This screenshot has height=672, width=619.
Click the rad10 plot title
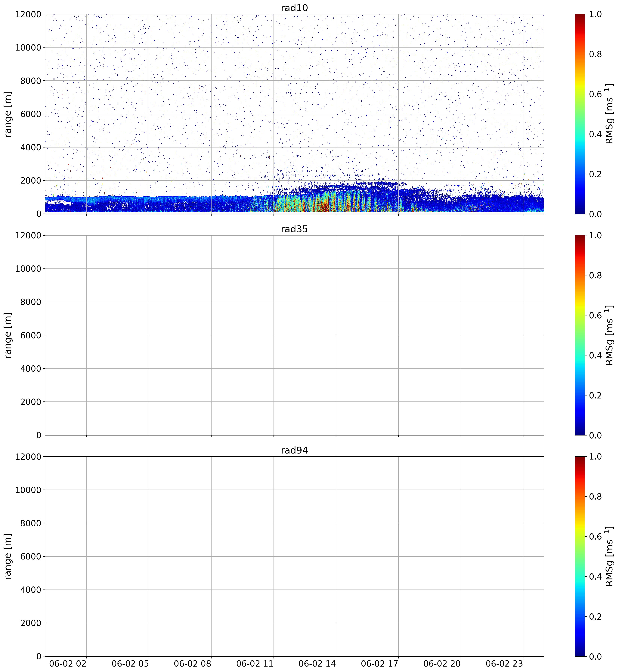pyautogui.click(x=294, y=8)
